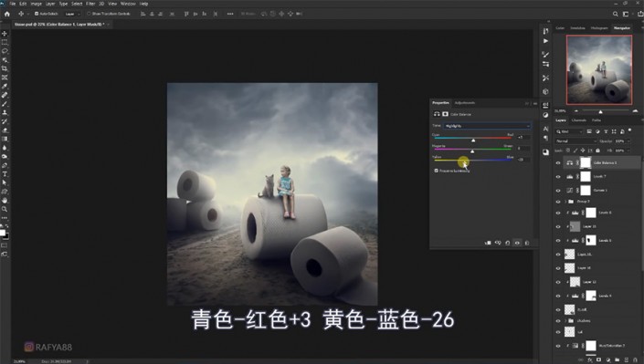Select the Layer 15 row
The height and width of the screenshot is (364, 644).
(597, 226)
